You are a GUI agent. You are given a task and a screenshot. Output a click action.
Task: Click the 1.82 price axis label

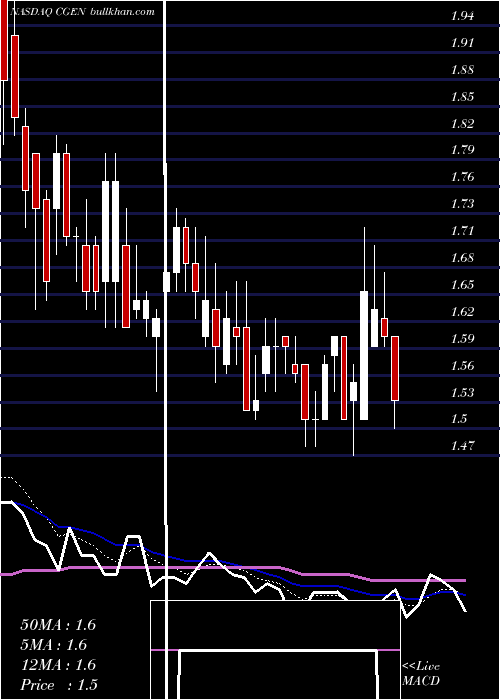pos(462,124)
